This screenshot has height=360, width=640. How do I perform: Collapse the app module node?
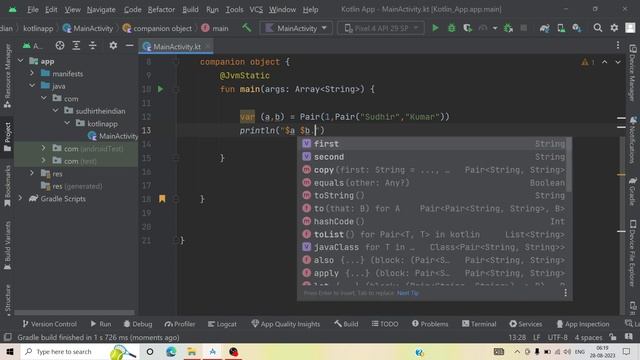pos(21,61)
